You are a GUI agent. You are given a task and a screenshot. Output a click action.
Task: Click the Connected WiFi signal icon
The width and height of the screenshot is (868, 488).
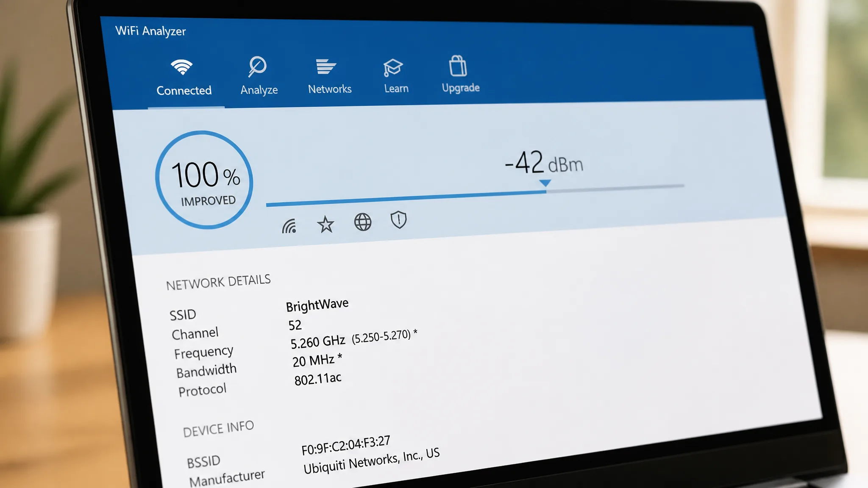pos(181,67)
